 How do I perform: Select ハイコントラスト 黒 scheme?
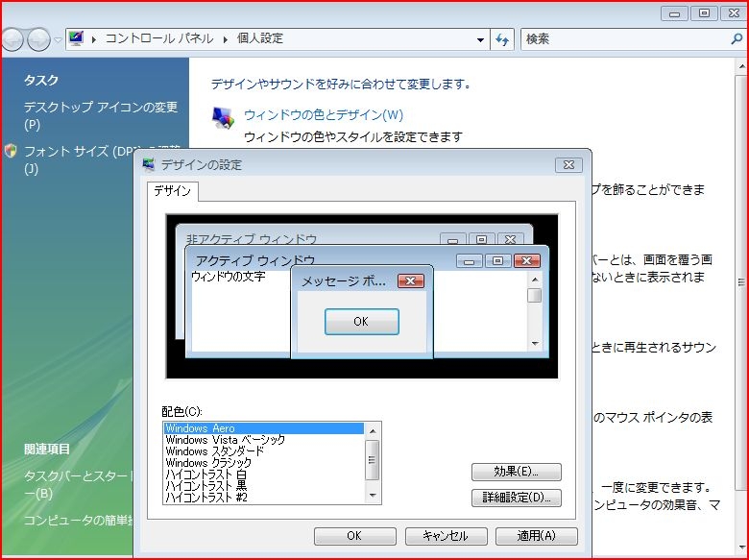[264, 486]
